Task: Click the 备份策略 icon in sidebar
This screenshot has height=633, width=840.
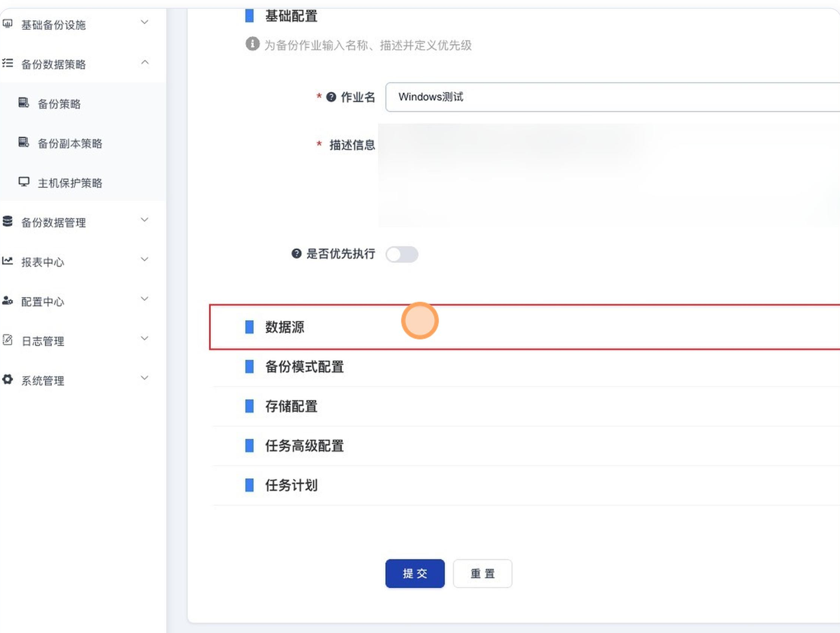Action: click(24, 103)
